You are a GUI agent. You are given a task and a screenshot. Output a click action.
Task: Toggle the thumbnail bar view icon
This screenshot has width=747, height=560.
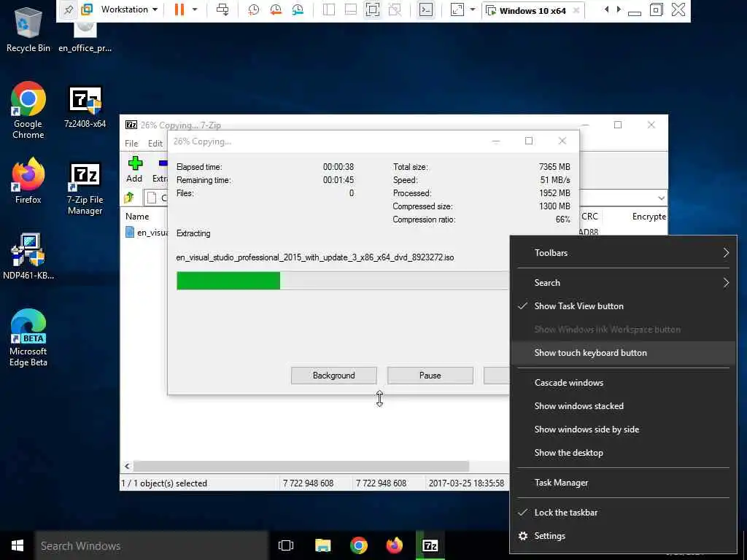pos(351,9)
